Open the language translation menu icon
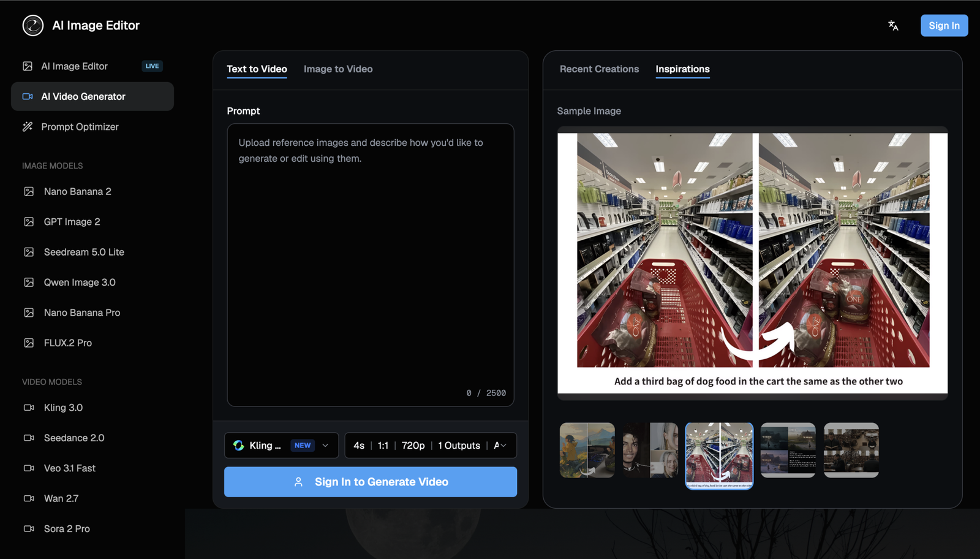 coord(893,26)
